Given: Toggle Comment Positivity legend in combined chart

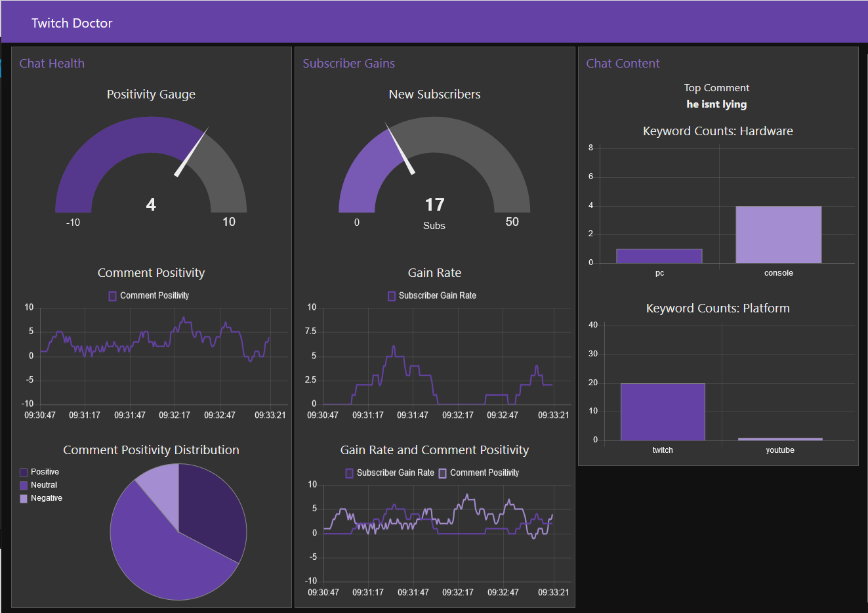Looking at the screenshot, I should pos(479,473).
